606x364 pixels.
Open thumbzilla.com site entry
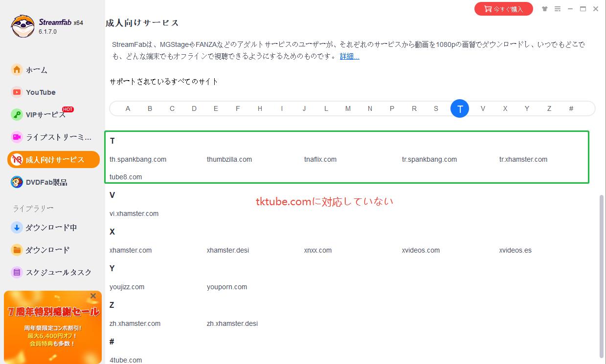point(229,159)
